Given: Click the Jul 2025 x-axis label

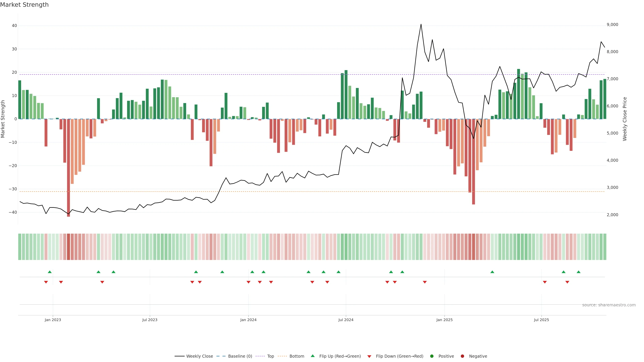Looking at the screenshot, I should pos(541,320).
